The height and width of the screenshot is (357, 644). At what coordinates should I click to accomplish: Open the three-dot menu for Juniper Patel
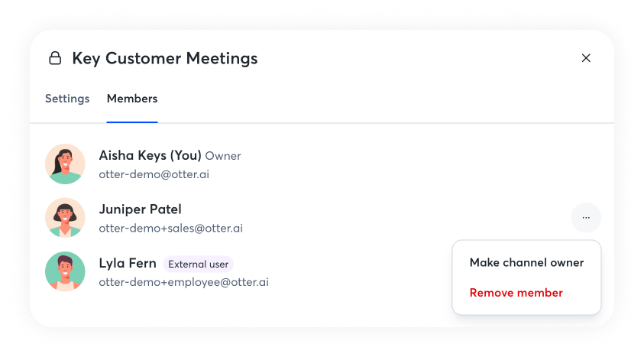coord(586,218)
